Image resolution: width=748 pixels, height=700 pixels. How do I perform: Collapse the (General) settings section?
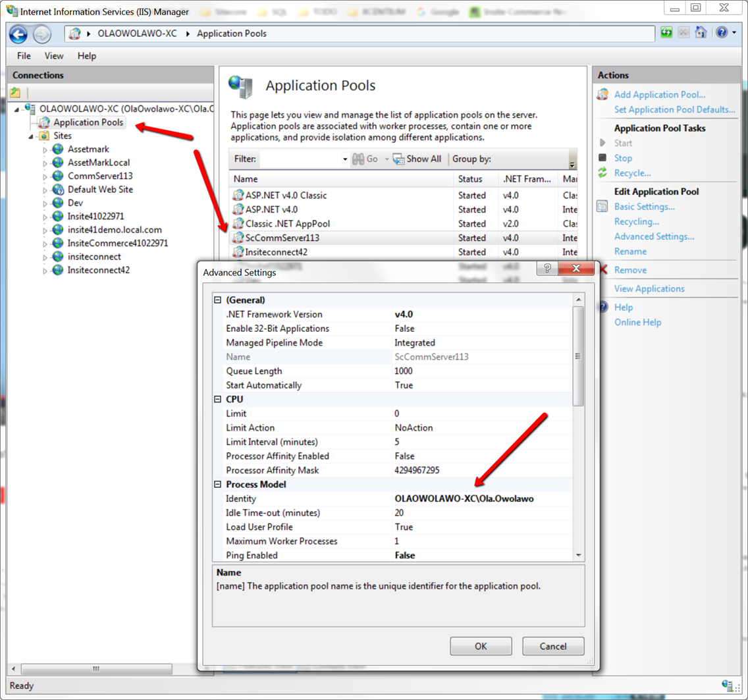point(218,300)
